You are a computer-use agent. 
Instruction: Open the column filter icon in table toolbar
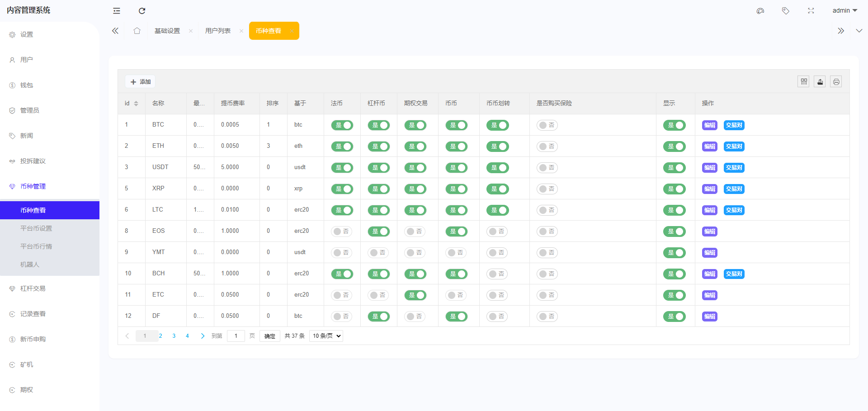[x=803, y=82]
